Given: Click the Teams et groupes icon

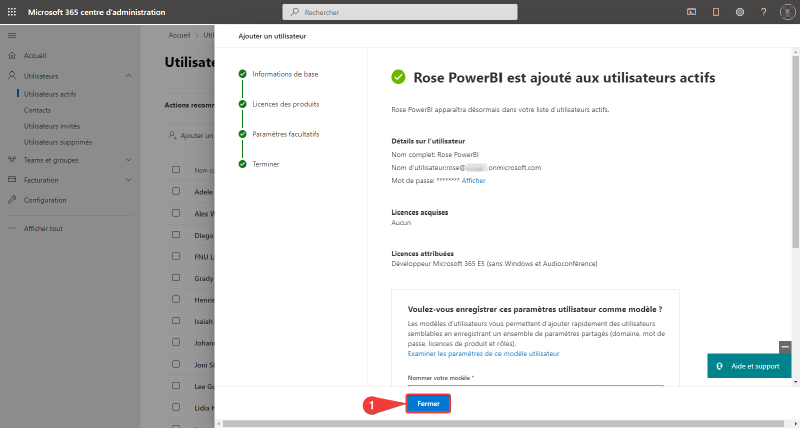Looking at the screenshot, I should [x=12, y=160].
